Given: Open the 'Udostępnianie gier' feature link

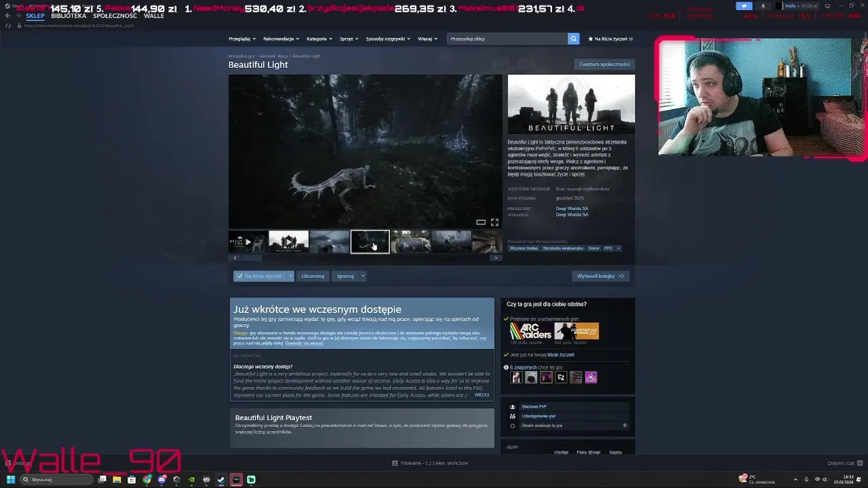Looking at the screenshot, I should (x=538, y=416).
